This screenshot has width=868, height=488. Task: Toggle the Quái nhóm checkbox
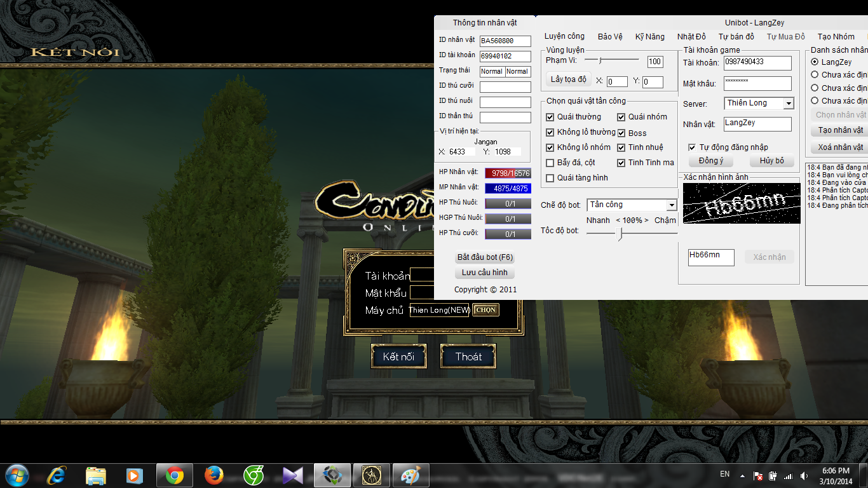pyautogui.click(x=621, y=117)
